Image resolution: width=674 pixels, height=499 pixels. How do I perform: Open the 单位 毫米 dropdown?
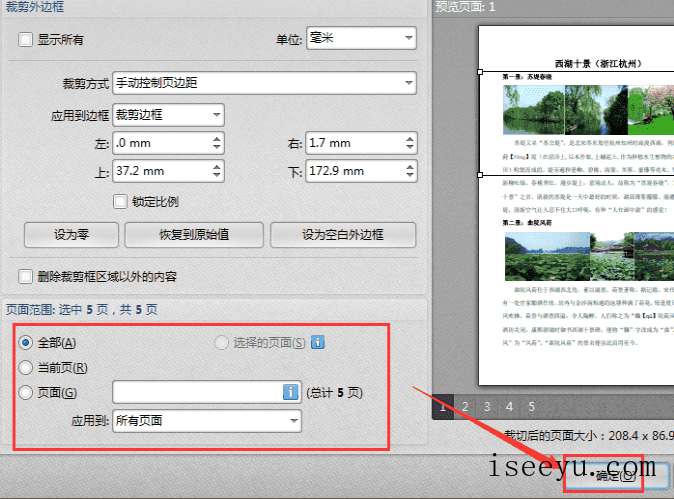(361, 38)
